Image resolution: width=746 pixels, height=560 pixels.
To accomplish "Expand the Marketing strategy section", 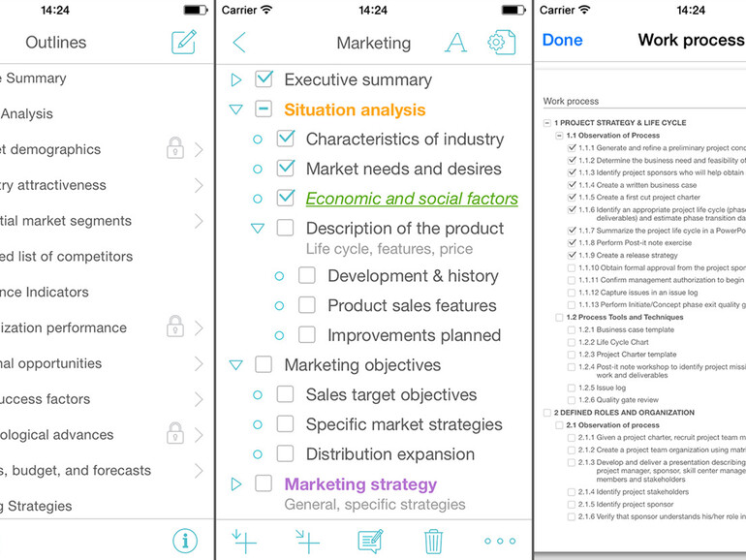I will [235, 483].
